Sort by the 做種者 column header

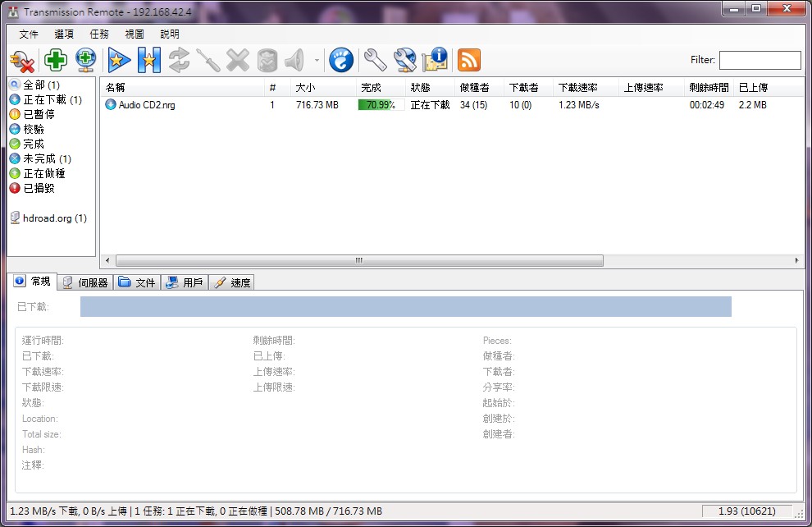(479, 88)
